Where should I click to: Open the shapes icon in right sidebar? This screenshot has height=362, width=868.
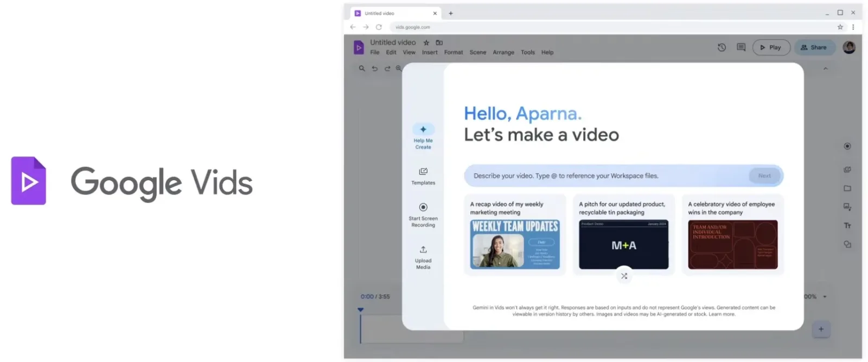pos(847,244)
